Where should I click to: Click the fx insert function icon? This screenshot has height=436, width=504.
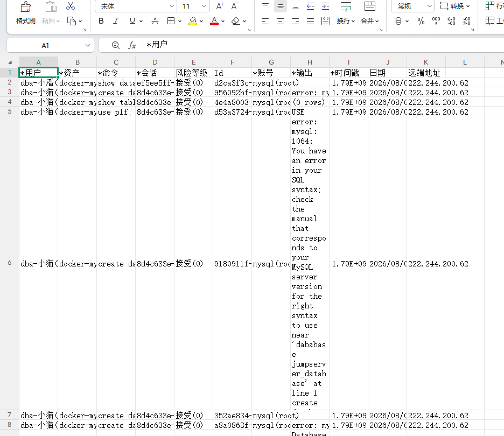tap(132, 45)
